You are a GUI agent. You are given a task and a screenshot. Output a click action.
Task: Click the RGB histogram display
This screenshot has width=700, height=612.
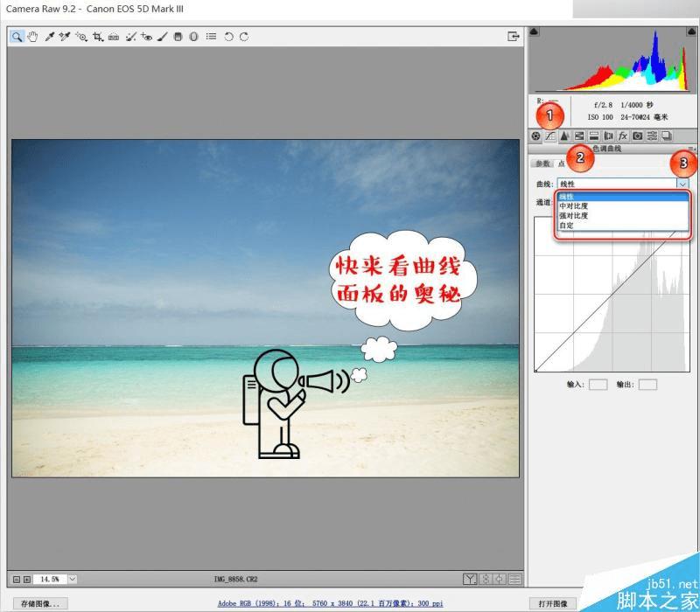(612, 59)
